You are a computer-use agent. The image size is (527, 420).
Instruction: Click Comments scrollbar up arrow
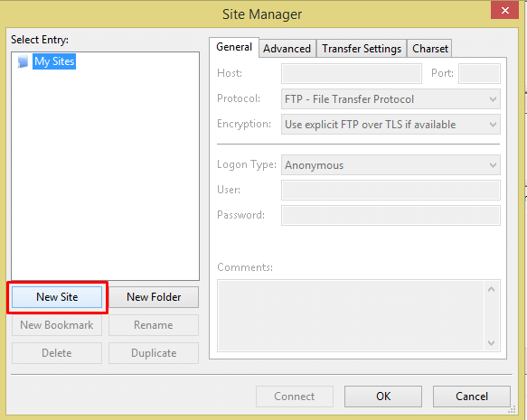pyautogui.click(x=492, y=289)
